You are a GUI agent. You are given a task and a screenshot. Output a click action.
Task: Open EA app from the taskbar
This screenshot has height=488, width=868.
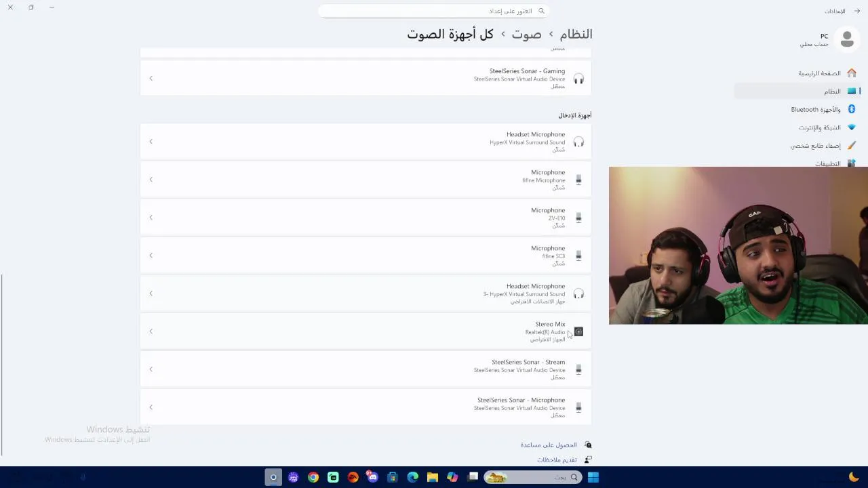coord(353,477)
